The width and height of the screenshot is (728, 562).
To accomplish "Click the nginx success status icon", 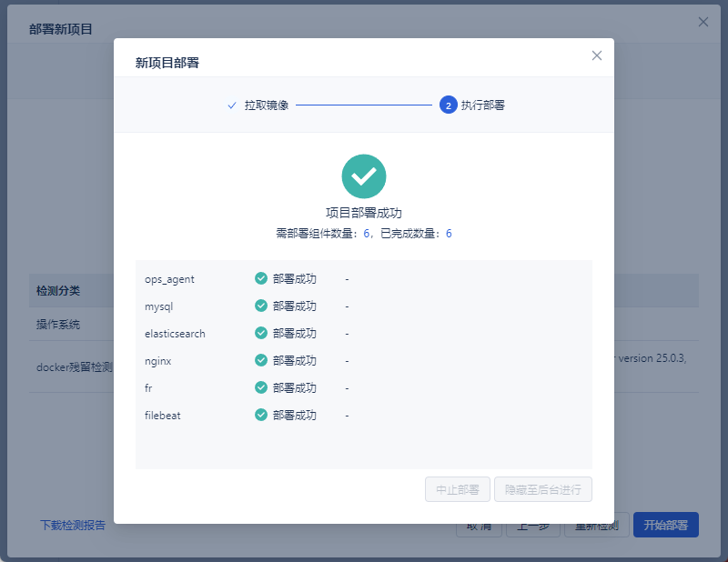I will click(261, 360).
